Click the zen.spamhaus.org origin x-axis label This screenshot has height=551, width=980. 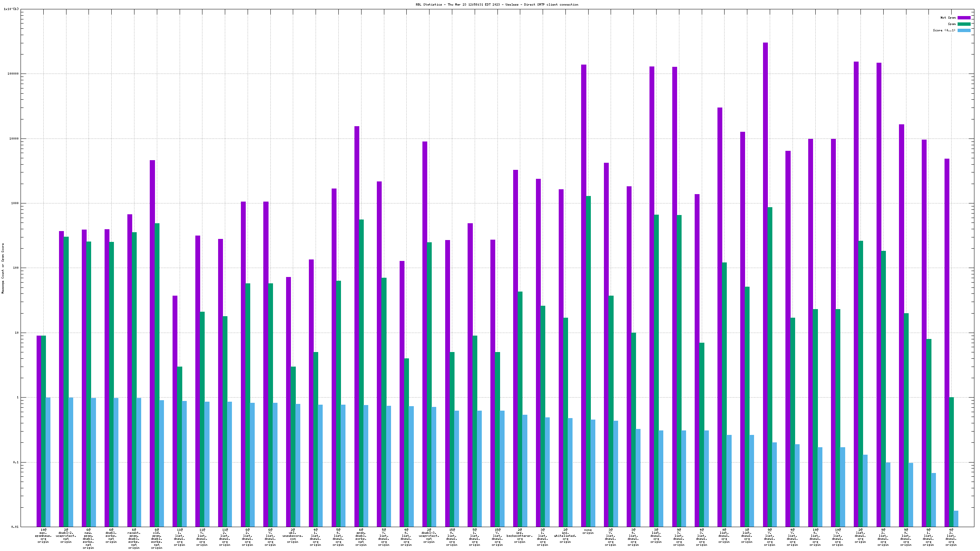pos(43,535)
